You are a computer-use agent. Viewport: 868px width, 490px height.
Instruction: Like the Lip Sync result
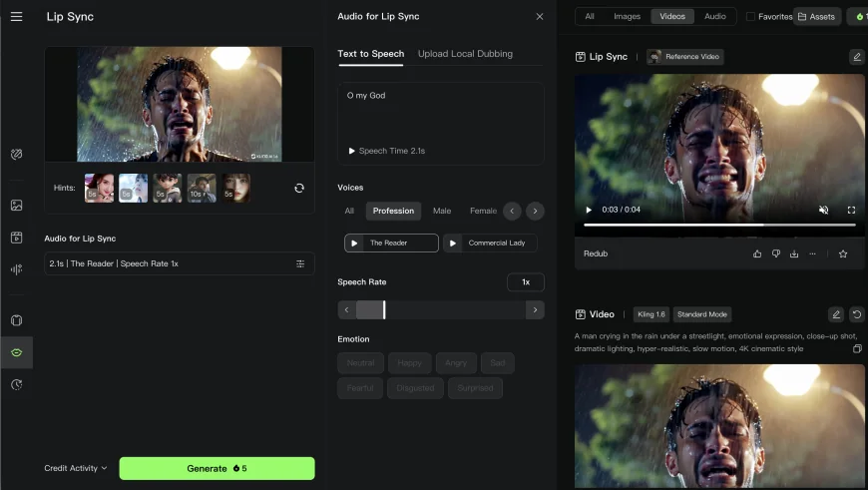[757, 253]
